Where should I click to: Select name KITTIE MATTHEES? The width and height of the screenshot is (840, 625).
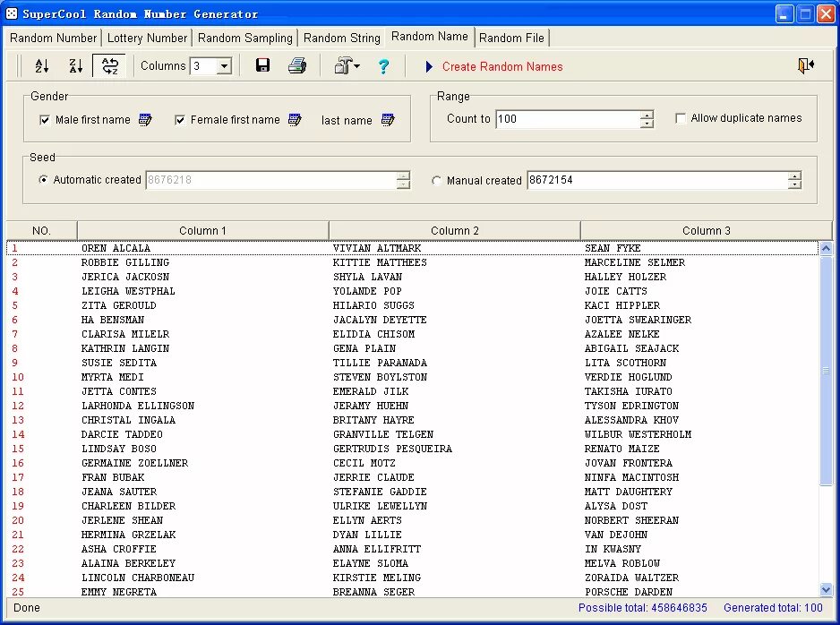(x=380, y=262)
